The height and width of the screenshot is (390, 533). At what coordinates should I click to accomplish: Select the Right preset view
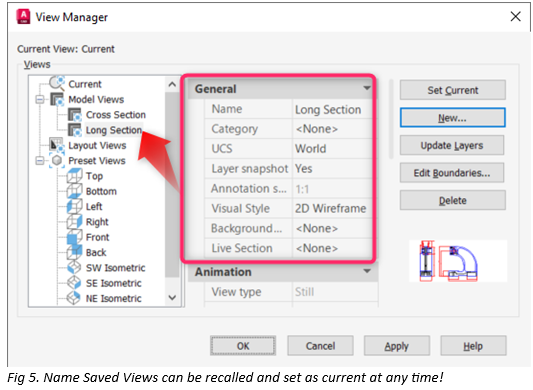pyautogui.click(x=97, y=222)
